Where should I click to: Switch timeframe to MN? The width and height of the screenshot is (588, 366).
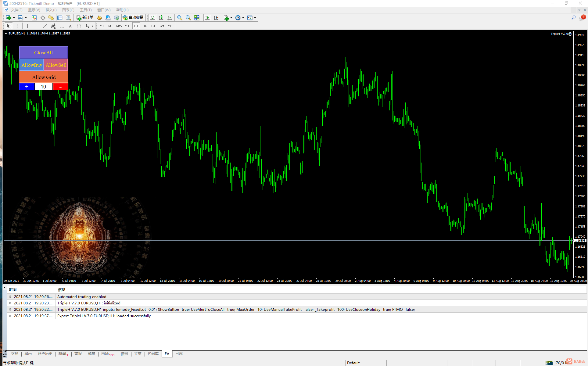pos(170,26)
